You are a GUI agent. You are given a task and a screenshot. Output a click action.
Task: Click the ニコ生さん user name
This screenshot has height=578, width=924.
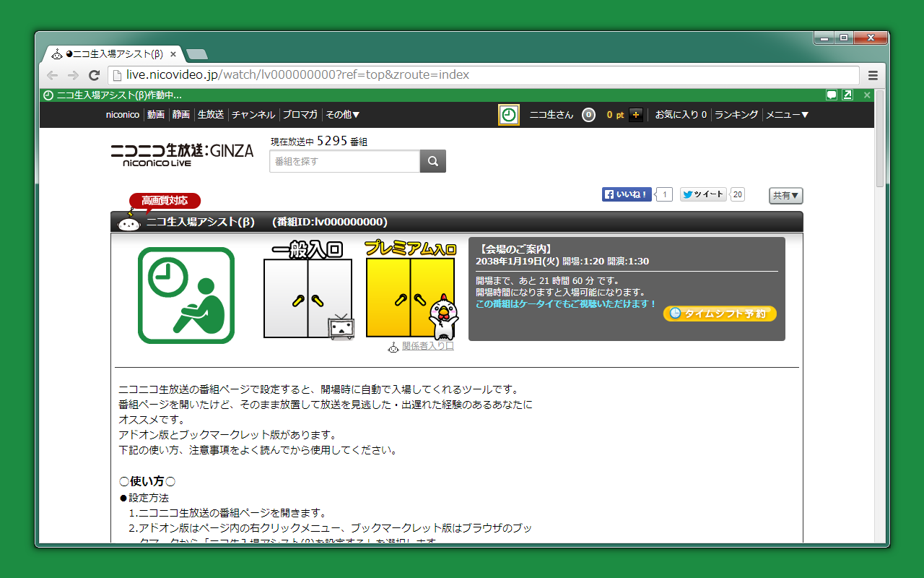click(552, 115)
